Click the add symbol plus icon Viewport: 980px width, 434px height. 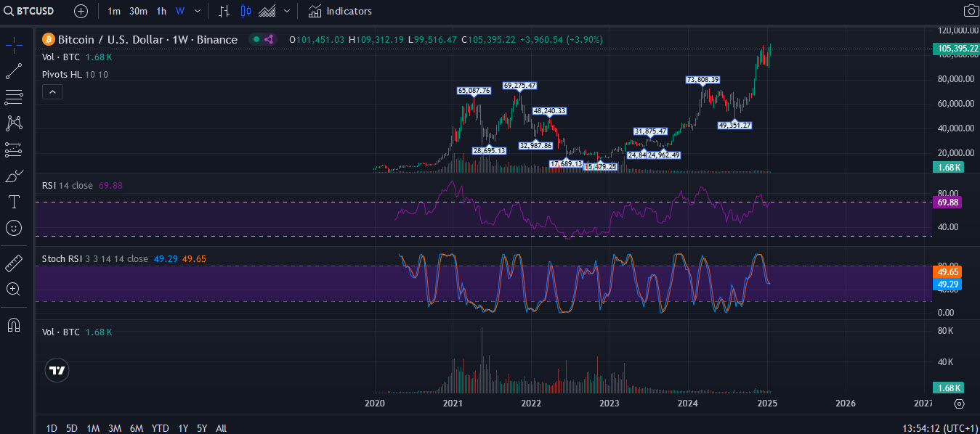point(81,11)
